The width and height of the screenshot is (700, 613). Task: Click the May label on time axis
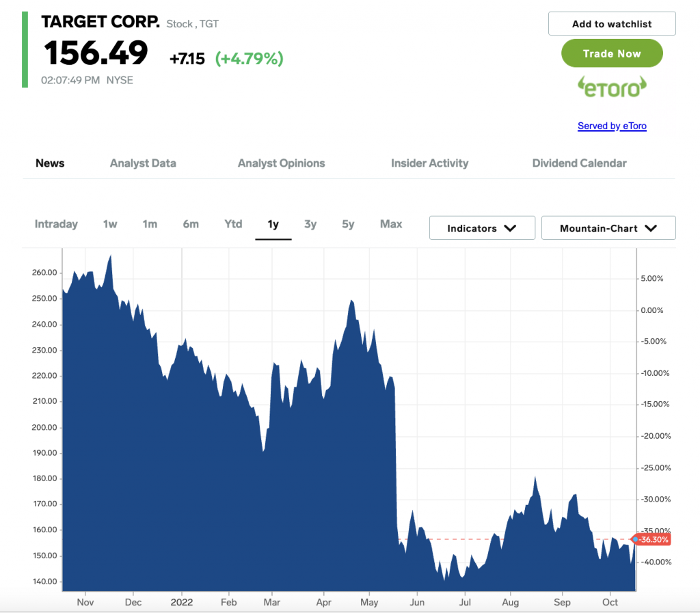(x=369, y=602)
